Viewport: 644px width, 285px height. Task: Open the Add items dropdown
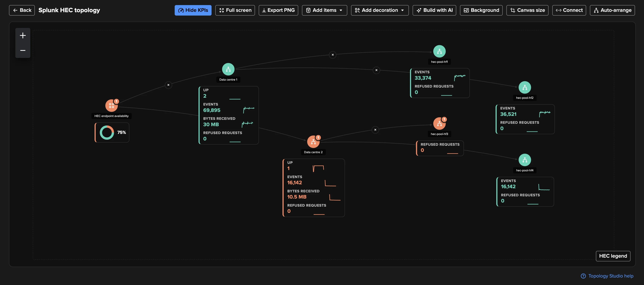[x=324, y=10]
